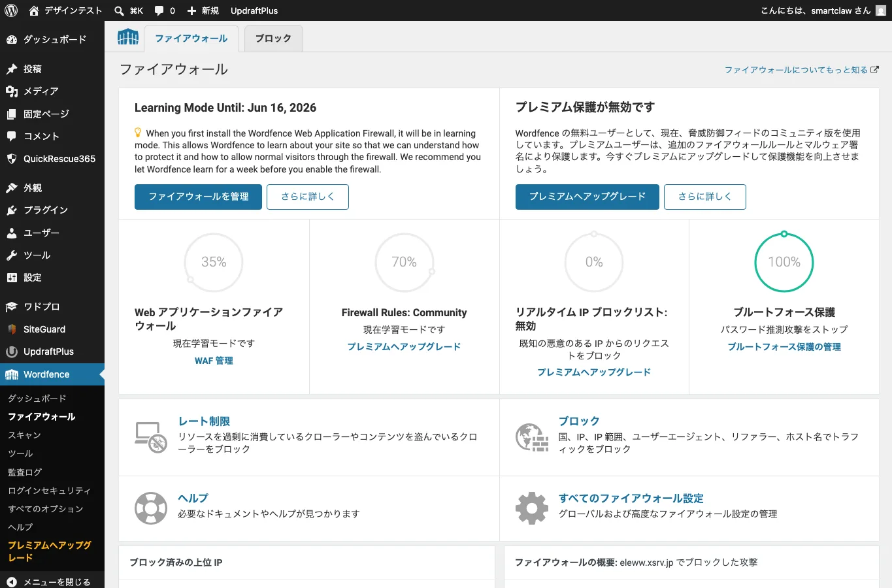Click the ダッシュボード gauge icon in the sidebar

click(12, 39)
